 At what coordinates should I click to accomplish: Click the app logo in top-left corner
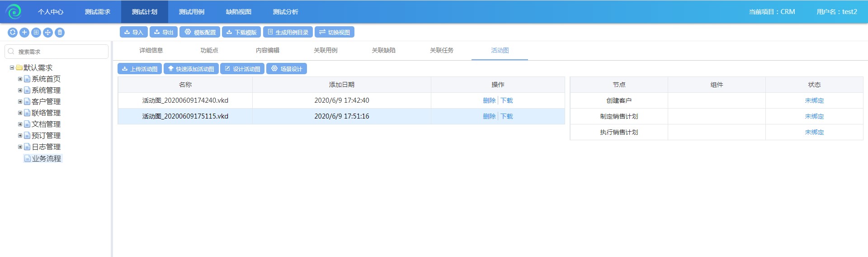tap(14, 11)
